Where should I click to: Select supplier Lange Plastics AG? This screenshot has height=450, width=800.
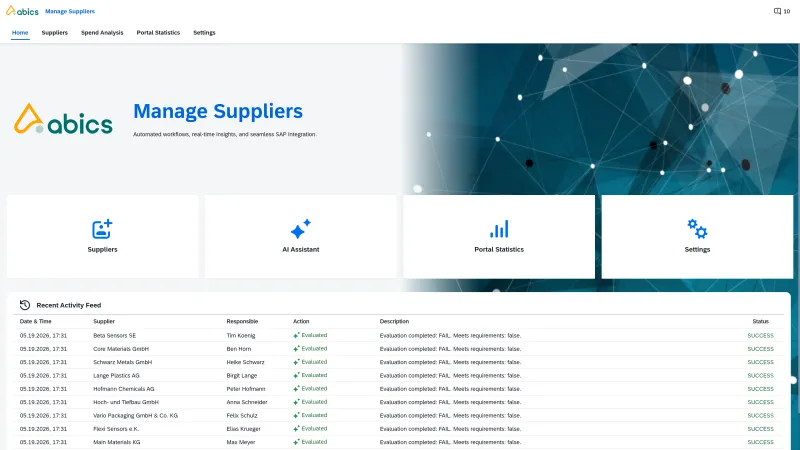116,376
